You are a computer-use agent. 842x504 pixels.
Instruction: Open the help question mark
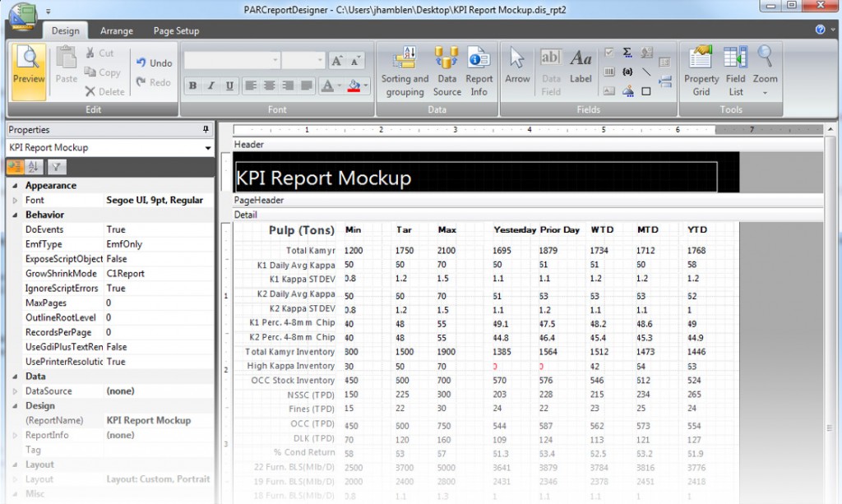pyautogui.click(x=820, y=30)
